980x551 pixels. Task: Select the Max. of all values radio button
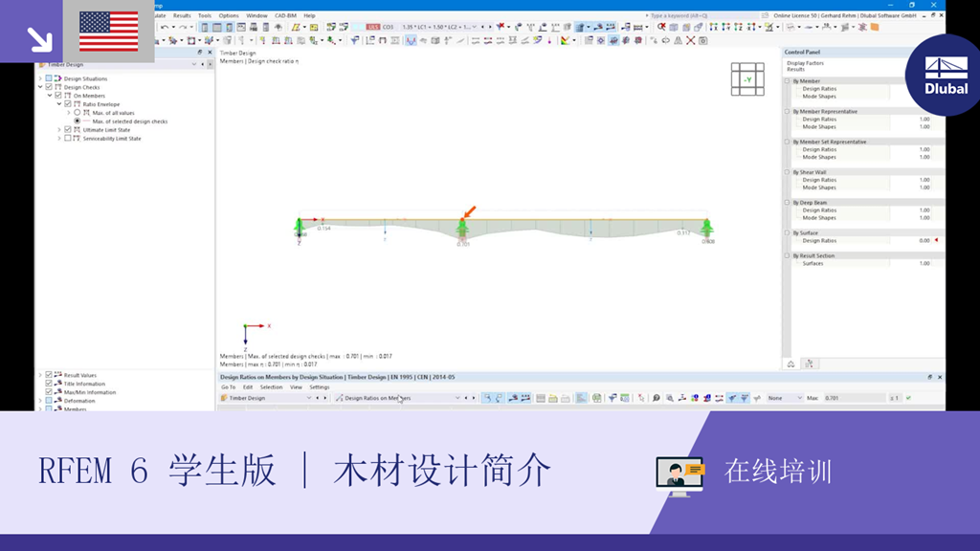[77, 113]
